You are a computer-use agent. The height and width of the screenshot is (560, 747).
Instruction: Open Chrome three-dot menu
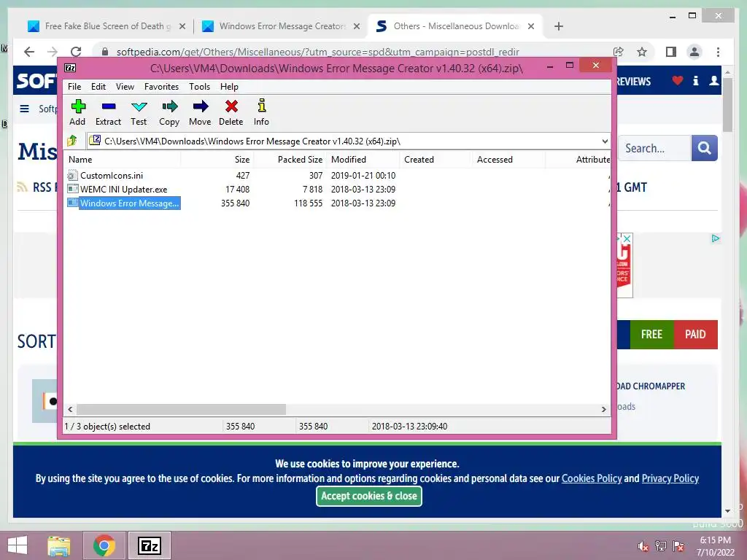(718, 52)
